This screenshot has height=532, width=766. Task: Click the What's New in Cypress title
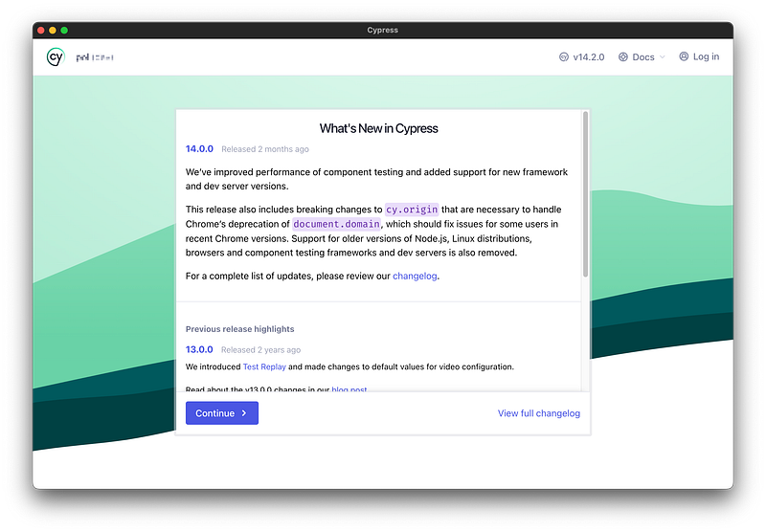pos(378,128)
